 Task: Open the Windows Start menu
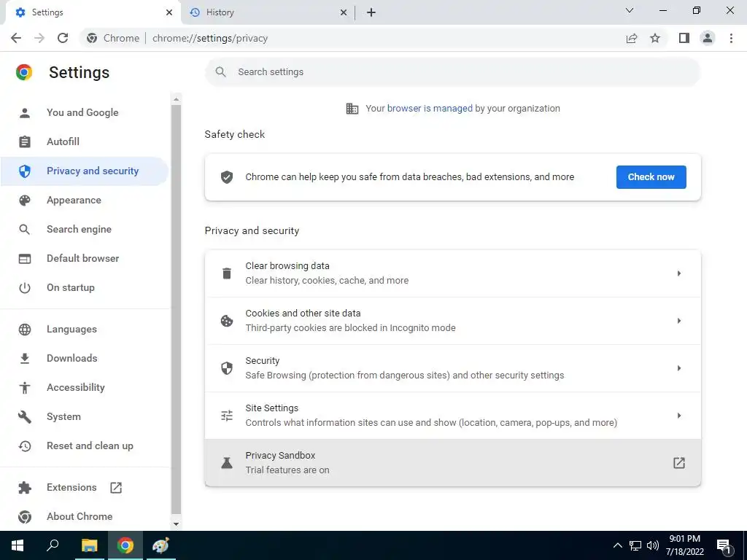[x=18, y=545]
